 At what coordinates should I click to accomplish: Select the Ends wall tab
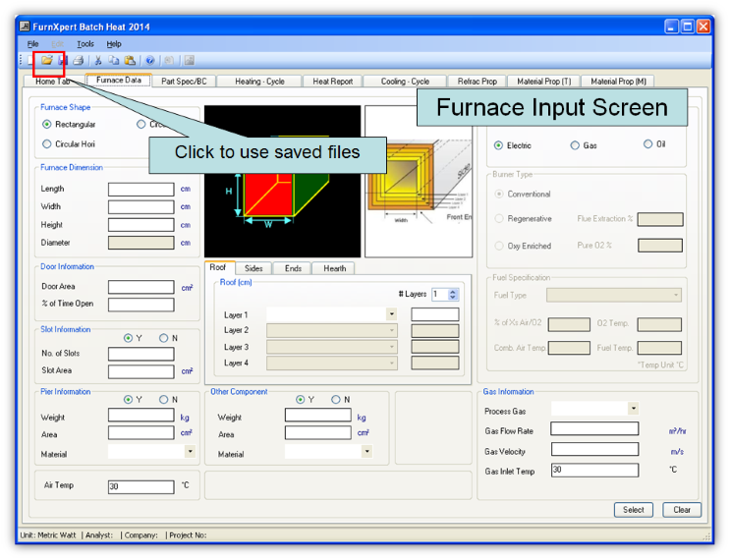click(x=293, y=268)
